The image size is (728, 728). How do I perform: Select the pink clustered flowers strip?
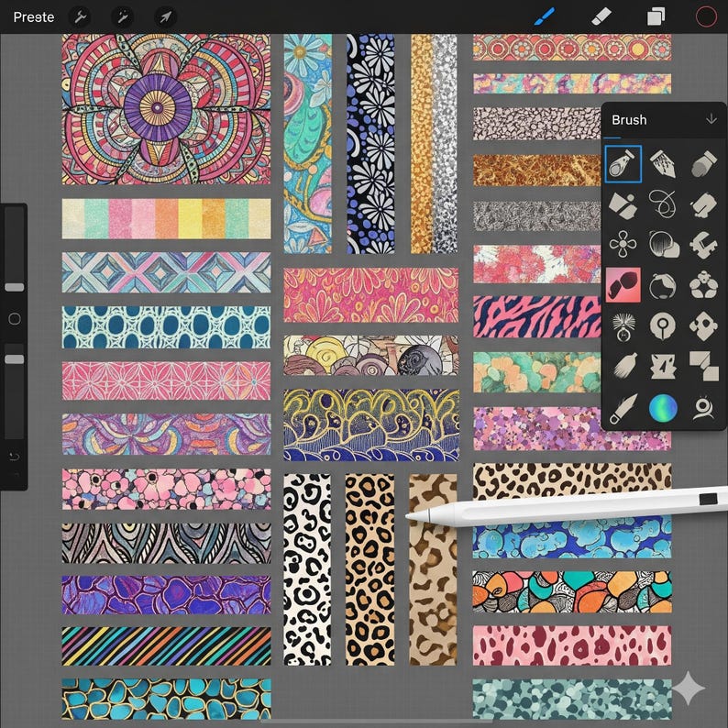pyautogui.click(x=166, y=489)
